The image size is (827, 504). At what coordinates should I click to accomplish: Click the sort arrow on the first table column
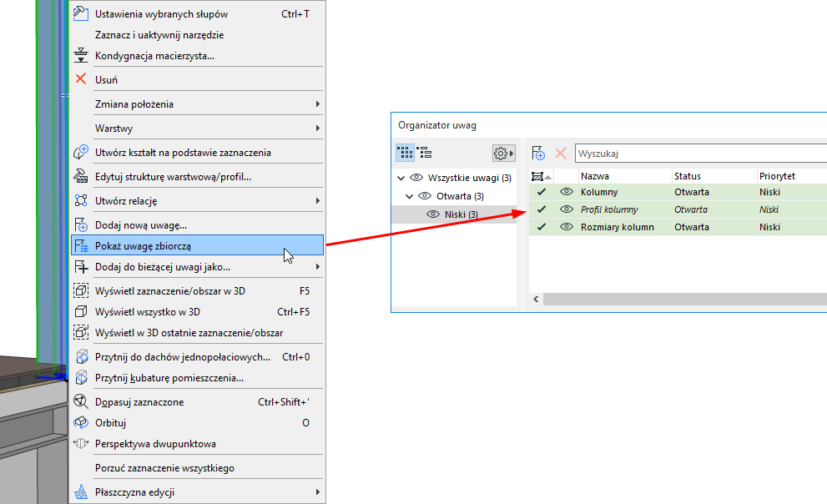(x=548, y=177)
